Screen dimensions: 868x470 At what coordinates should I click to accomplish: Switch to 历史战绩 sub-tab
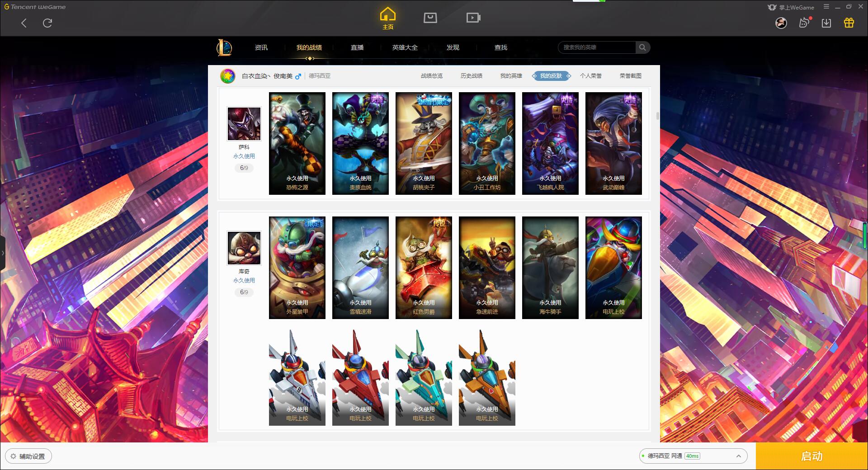pyautogui.click(x=472, y=76)
